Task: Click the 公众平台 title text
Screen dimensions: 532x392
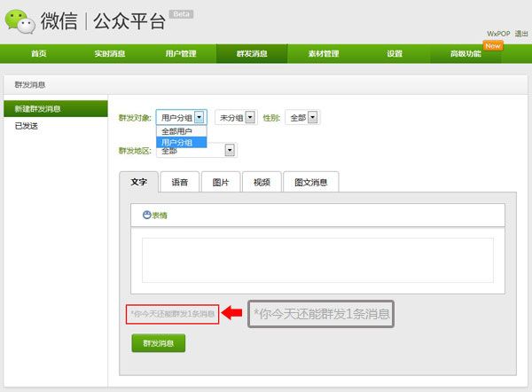Action: pyautogui.click(x=129, y=21)
